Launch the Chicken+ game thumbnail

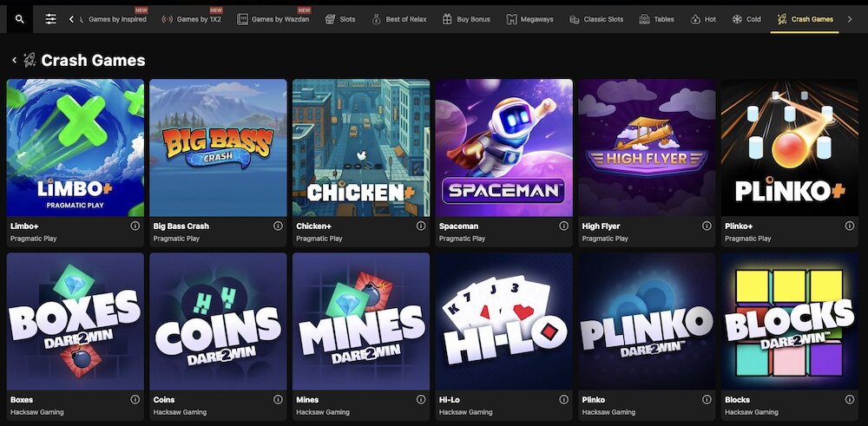click(361, 147)
